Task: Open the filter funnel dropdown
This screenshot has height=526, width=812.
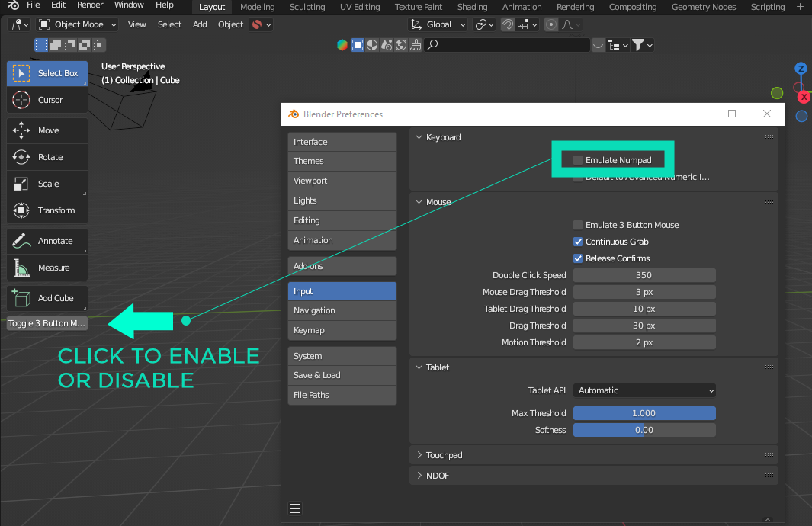Action: point(642,45)
